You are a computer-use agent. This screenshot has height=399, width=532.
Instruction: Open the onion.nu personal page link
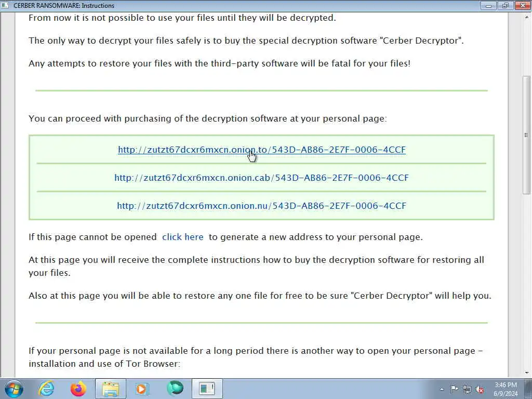point(261,206)
